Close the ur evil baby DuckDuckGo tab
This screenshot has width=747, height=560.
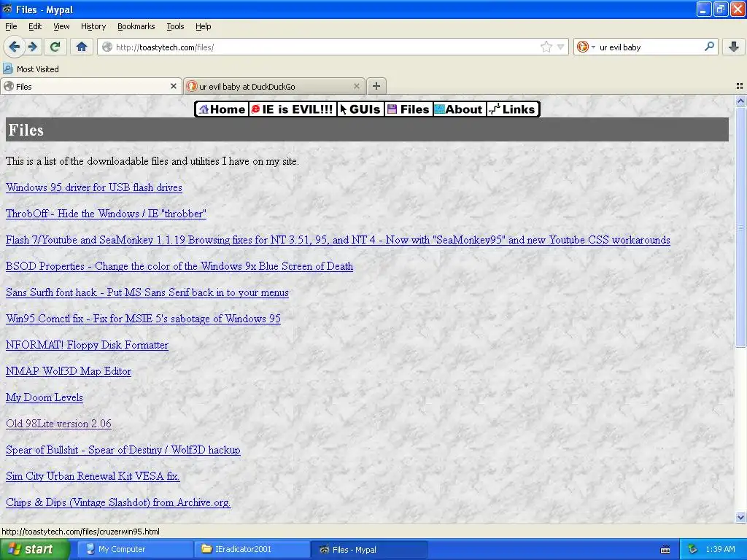356,86
